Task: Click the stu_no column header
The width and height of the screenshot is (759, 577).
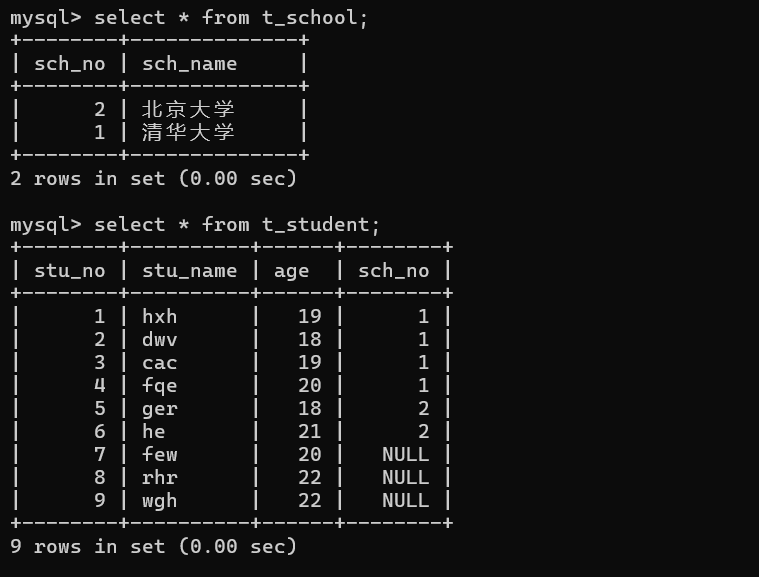Action: coord(70,271)
